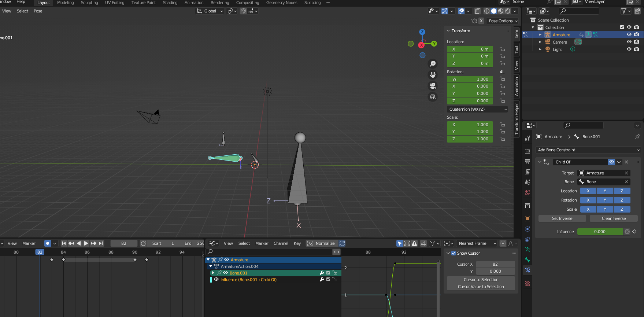This screenshot has width=644, height=317.
Task: Open the Pose menu in the viewport header
Action: tap(38, 11)
